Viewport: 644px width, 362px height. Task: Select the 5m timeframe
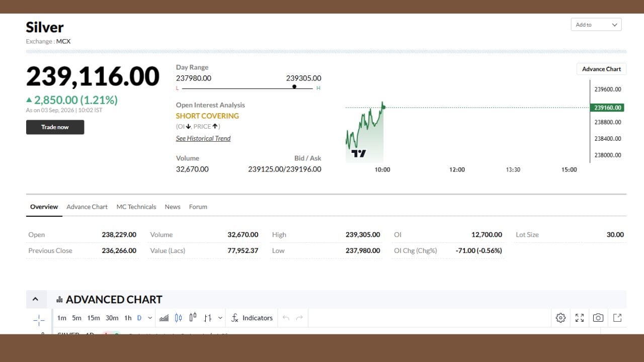(x=76, y=318)
